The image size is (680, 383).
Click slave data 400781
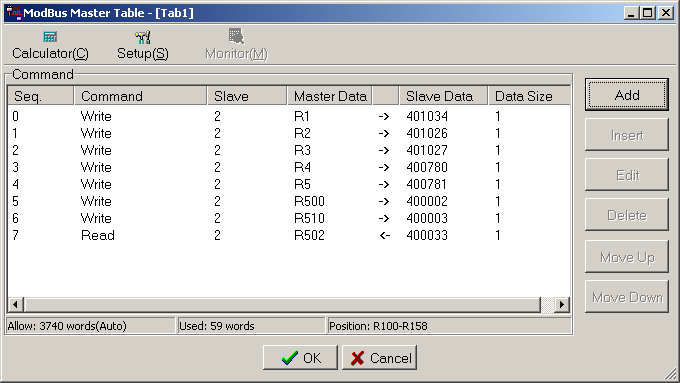point(426,184)
